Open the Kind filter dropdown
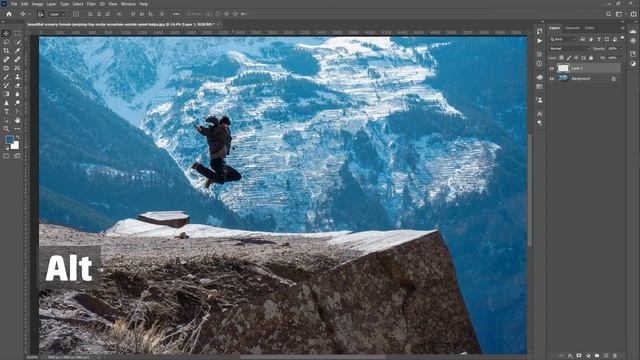The image size is (640, 360). [562, 39]
